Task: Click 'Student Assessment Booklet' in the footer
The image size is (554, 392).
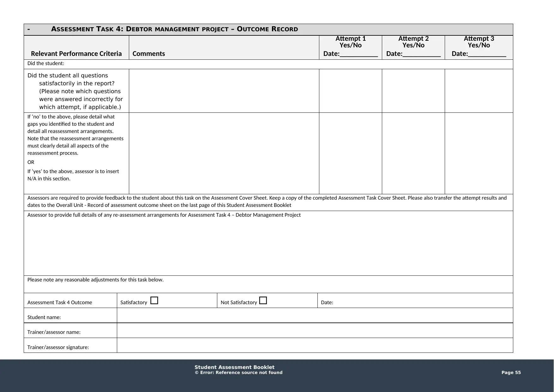Action: 235,367
